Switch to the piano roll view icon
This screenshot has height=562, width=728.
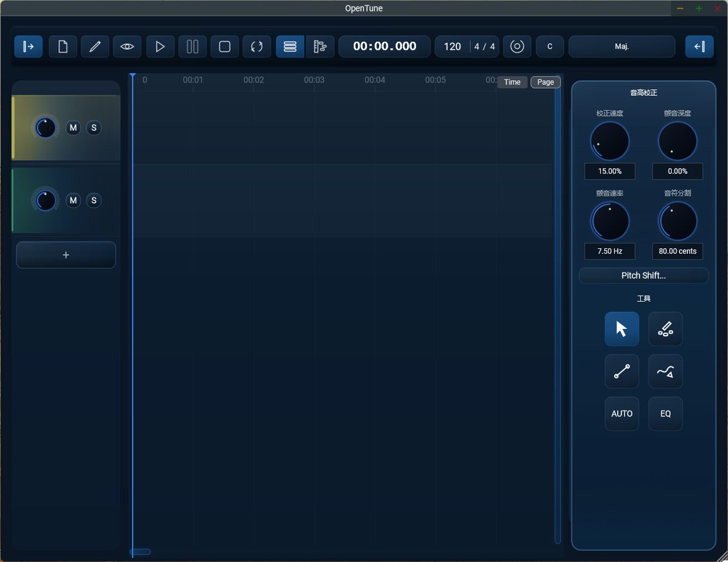pyautogui.click(x=320, y=47)
